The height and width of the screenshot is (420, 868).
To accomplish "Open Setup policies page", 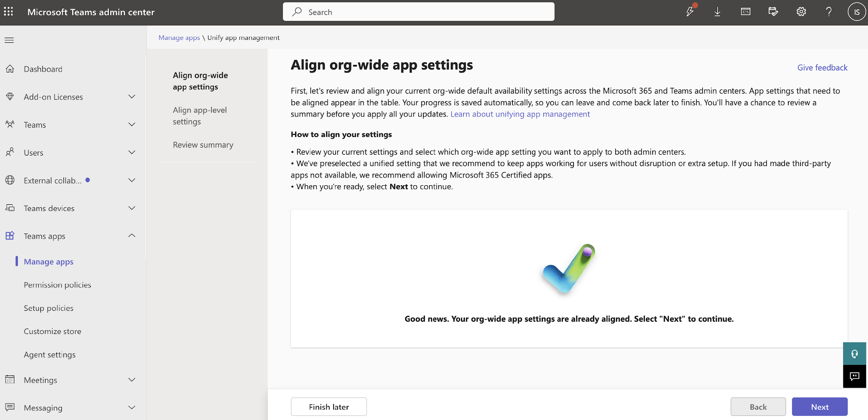I will 49,308.
